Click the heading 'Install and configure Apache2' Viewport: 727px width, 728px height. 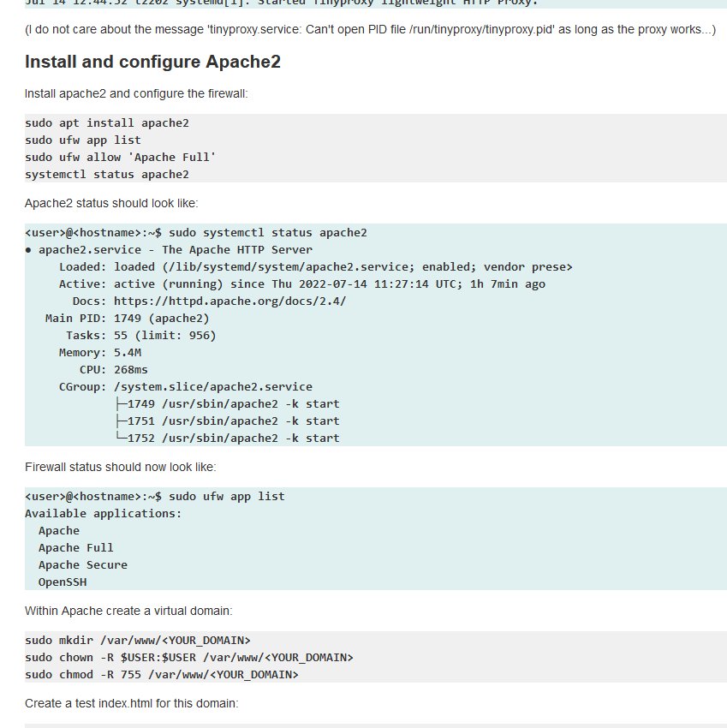point(152,62)
